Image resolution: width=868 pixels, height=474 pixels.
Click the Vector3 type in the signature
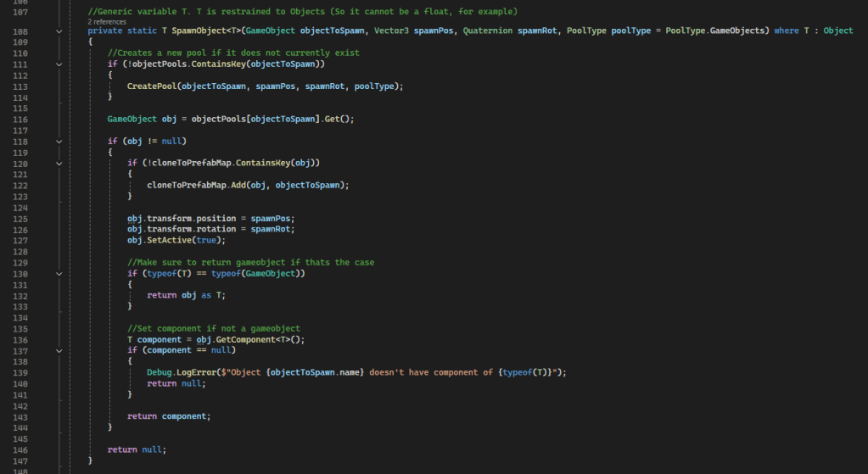(x=392, y=31)
